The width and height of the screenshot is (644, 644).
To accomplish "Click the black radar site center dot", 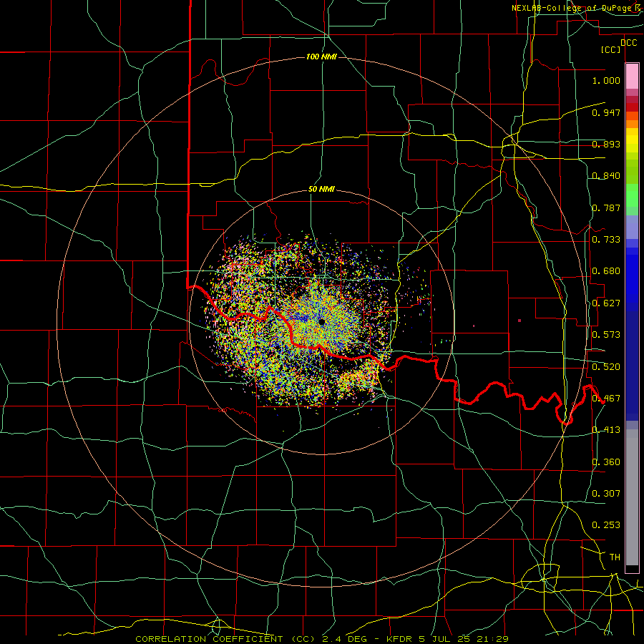I will click(x=322, y=321).
